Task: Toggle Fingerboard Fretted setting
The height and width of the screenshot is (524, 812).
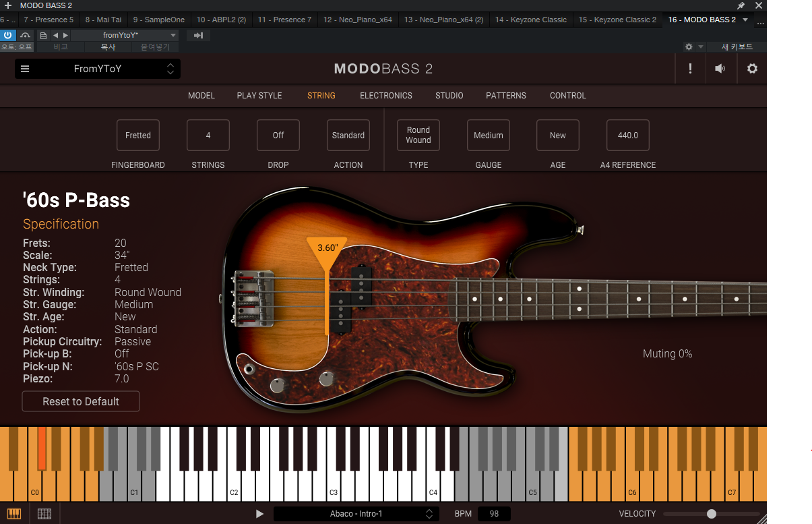Action: [x=138, y=136]
